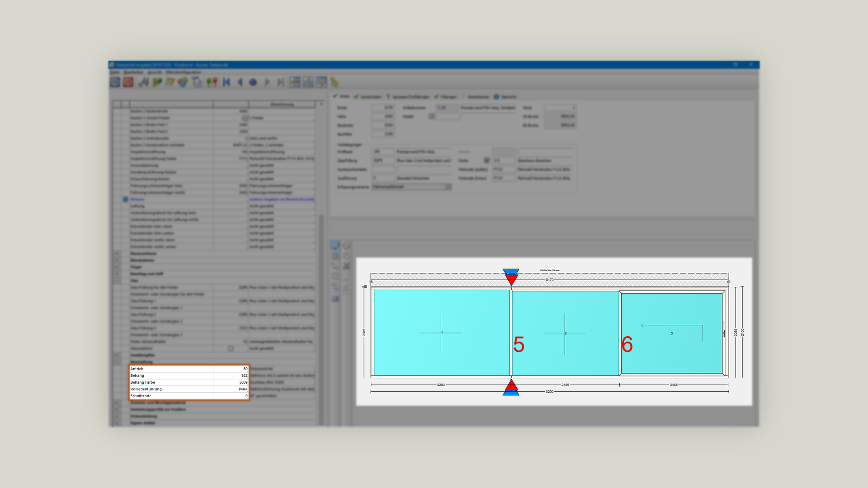Click the 8170 shutter box dimension

550,280
